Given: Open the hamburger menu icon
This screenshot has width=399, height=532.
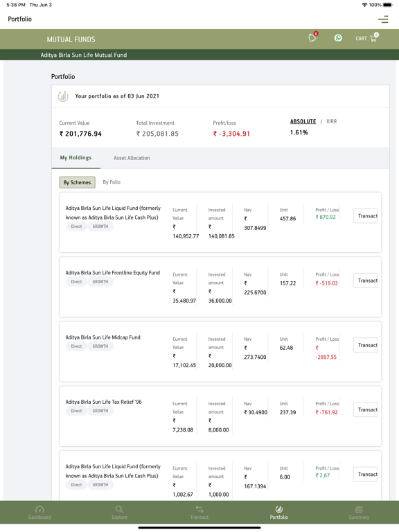Looking at the screenshot, I should point(383,19).
